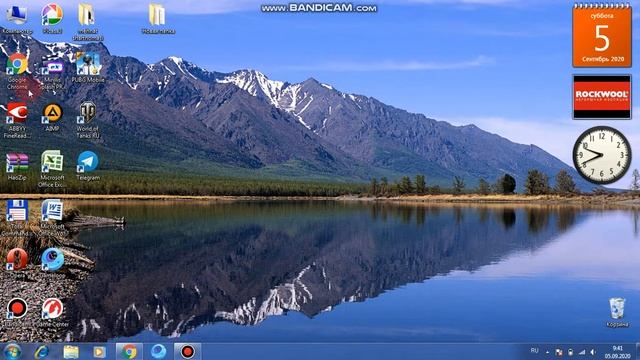The width and height of the screenshot is (640, 360).
Task: Select the Computer desktop icon
Action: point(17,19)
